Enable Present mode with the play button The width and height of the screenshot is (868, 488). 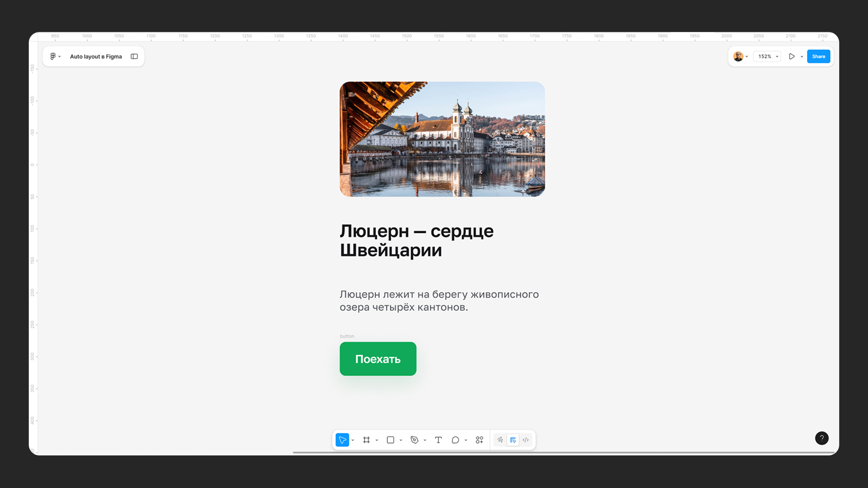792,56
